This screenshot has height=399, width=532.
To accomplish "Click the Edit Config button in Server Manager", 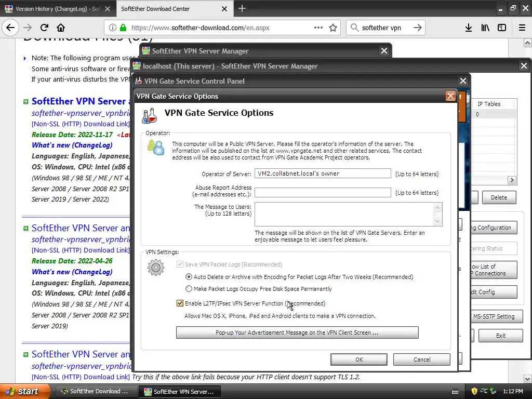I will click(x=494, y=292).
